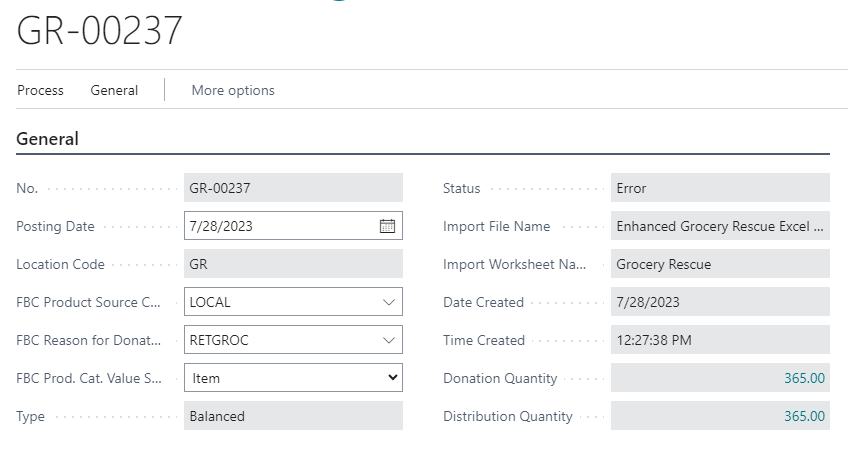The height and width of the screenshot is (449, 854).
Task: Expand the FBC Product Source Code dropdown
Action: coord(388,302)
